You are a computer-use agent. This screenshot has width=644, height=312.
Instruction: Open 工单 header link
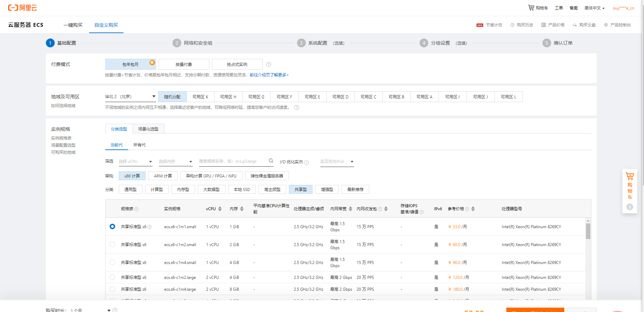click(x=559, y=8)
